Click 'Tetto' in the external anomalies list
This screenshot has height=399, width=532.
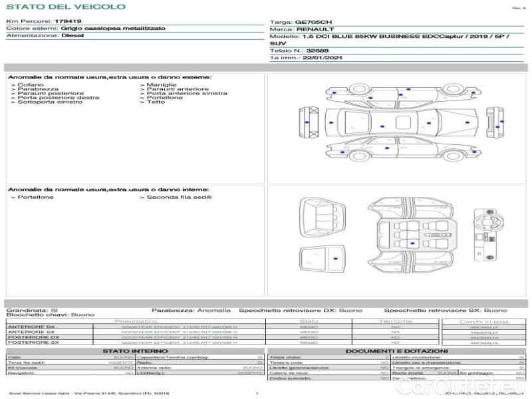pos(156,102)
